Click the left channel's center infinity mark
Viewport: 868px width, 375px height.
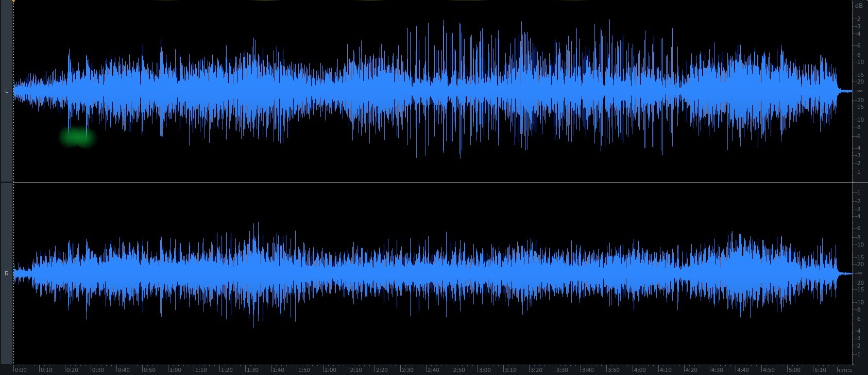click(x=858, y=91)
